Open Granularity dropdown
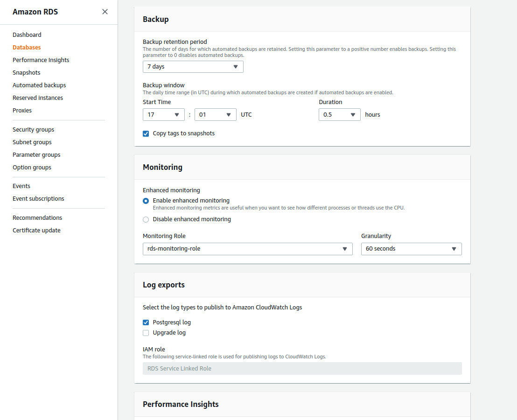 (x=411, y=249)
